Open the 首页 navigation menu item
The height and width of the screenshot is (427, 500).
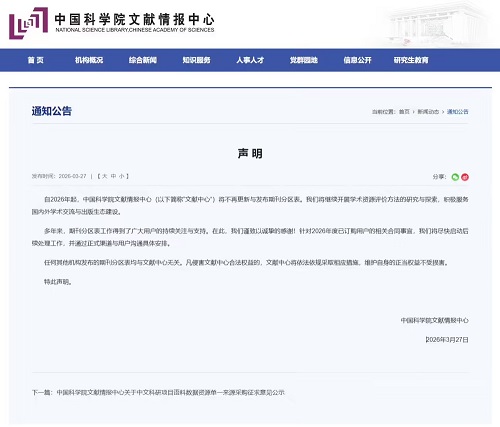coord(36,60)
